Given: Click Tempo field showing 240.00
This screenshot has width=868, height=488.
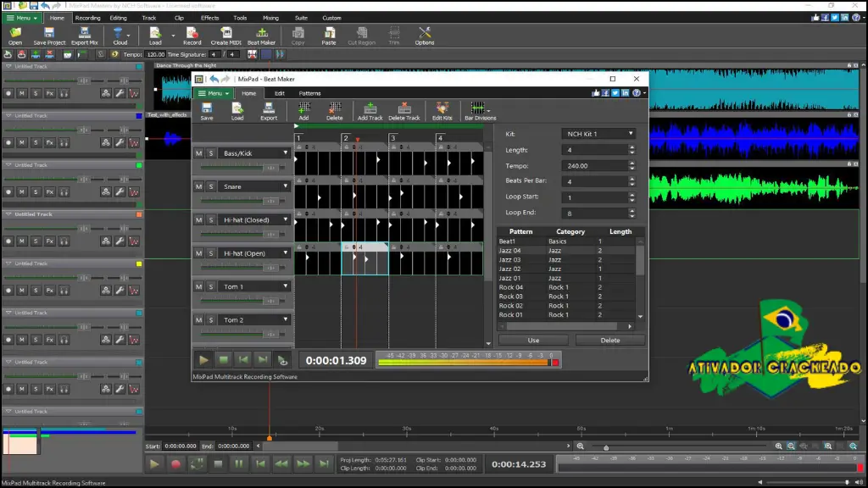Looking at the screenshot, I should [x=594, y=166].
